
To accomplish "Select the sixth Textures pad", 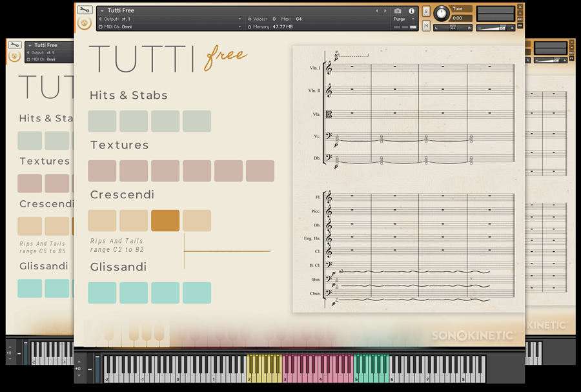I will tap(260, 170).
